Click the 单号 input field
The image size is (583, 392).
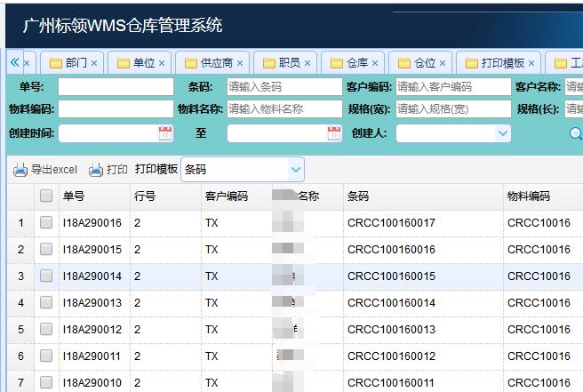[116, 86]
